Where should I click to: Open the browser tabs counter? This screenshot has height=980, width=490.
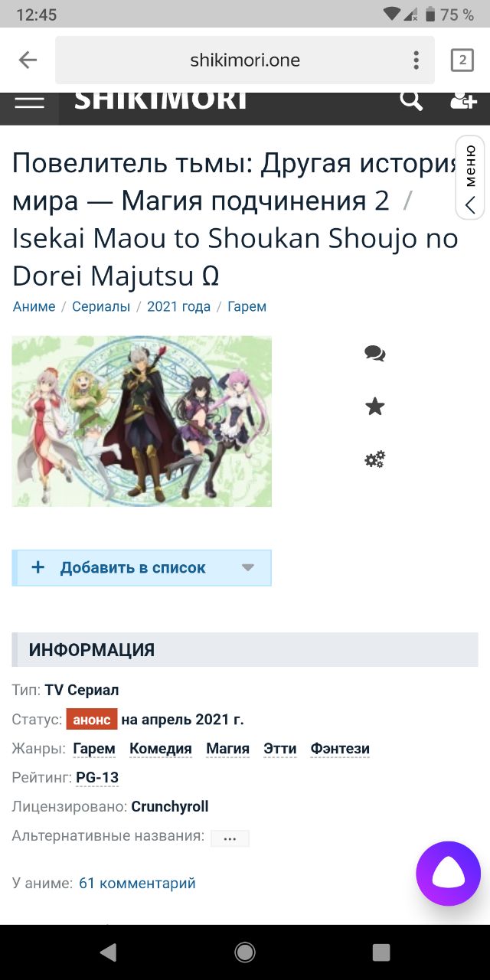[x=462, y=60]
